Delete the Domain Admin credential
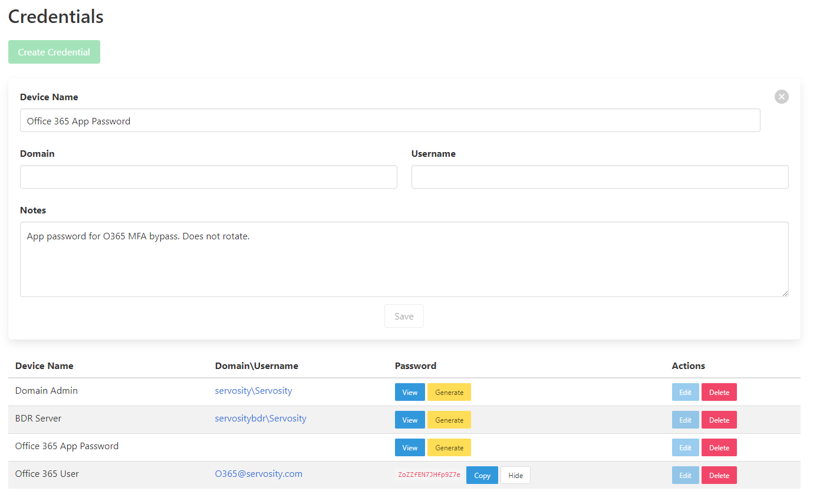The width and height of the screenshot is (823, 504). coord(719,393)
